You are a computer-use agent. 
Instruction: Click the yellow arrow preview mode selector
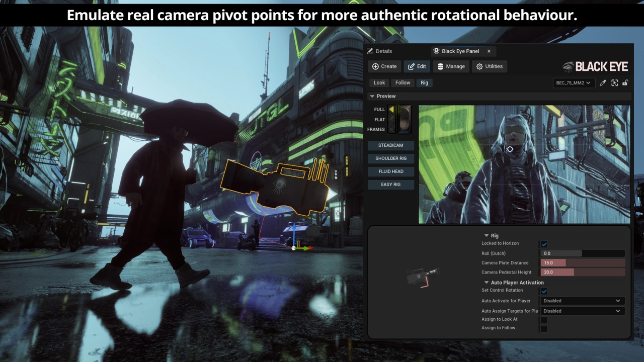(391, 110)
